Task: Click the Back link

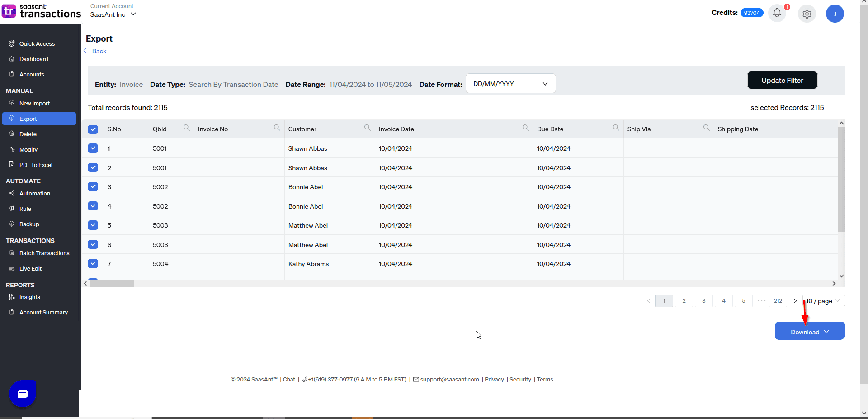Action: point(99,51)
